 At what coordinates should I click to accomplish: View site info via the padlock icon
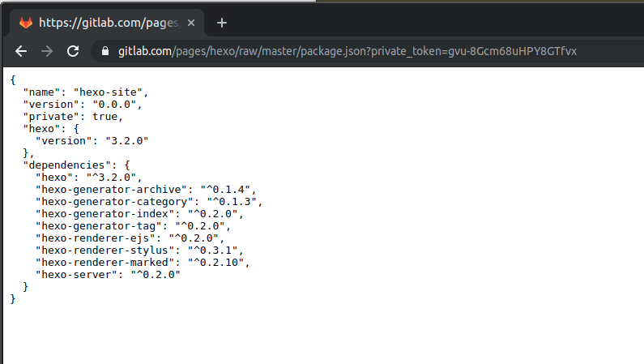coord(104,51)
